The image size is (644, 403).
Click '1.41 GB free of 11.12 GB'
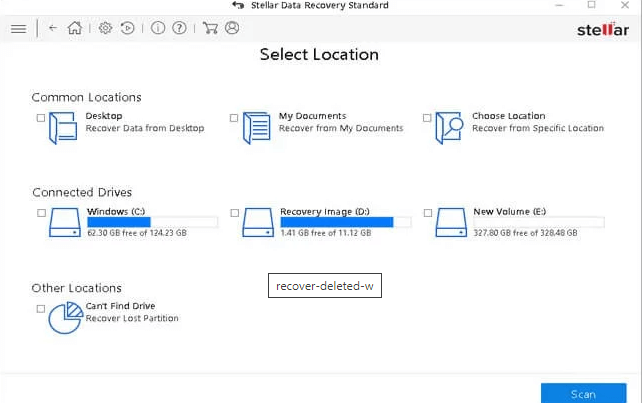(x=326, y=233)
